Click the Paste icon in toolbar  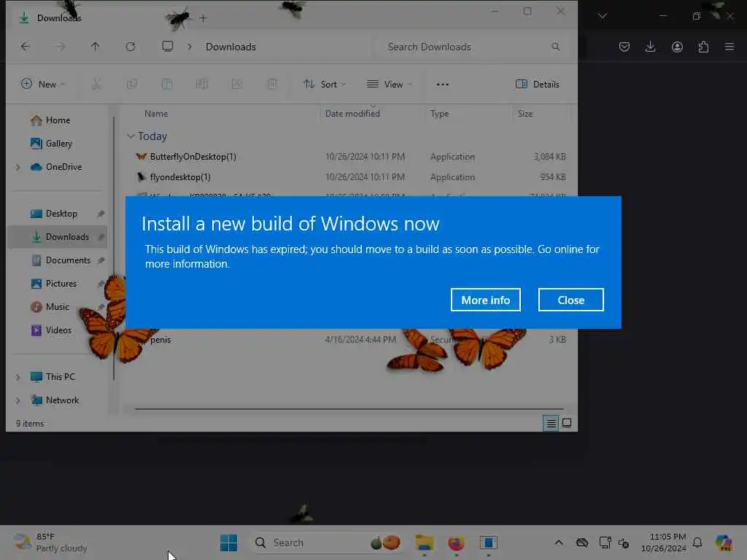click(x=167, y=85)
